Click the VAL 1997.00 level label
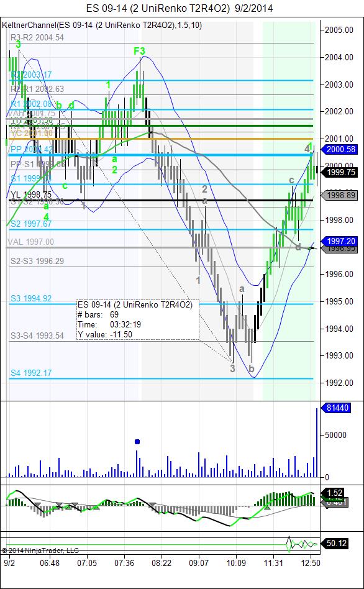 point(30,242)
